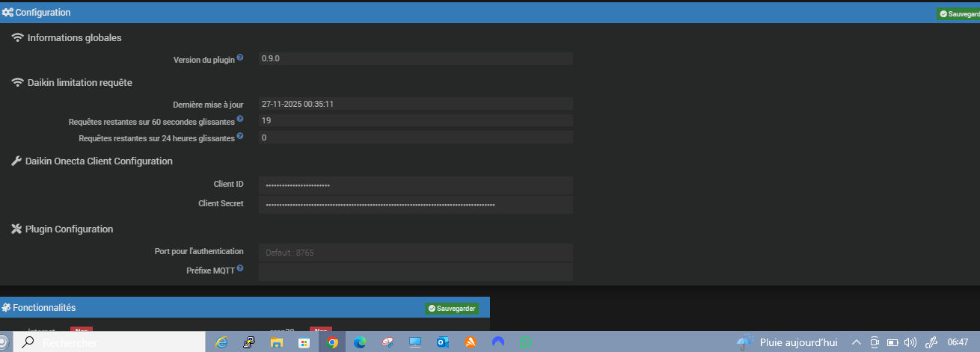Select the Client Secret label
Screen dimensions: 980x352
pos(221,203)
